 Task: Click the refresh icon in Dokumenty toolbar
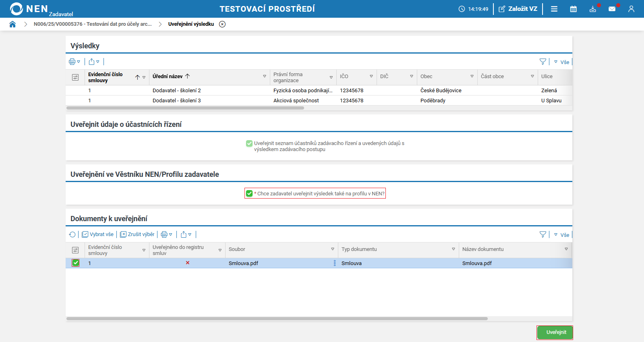(x=72, y=234)
